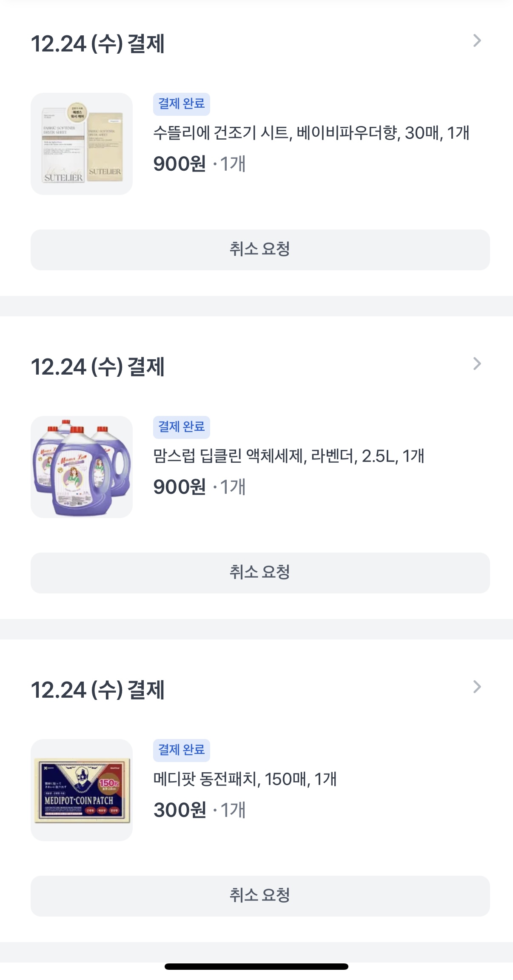Open the Sutelier dryer sheet product image
The height and width of the screenshot is (980, 513).
[x=82, y=144]
